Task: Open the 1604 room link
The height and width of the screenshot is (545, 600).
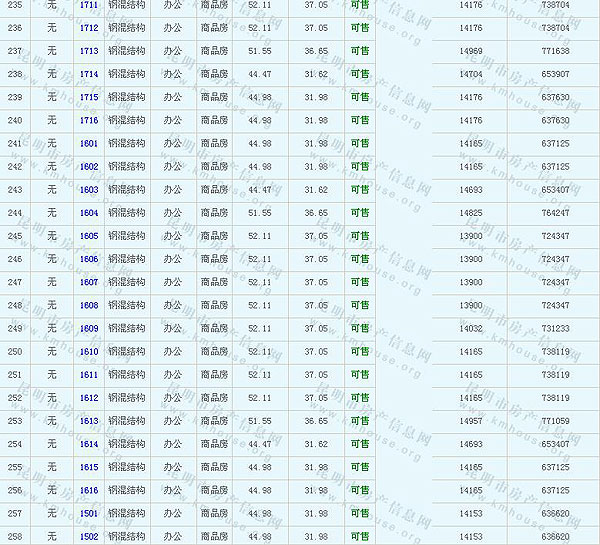Action: [89, 213]
